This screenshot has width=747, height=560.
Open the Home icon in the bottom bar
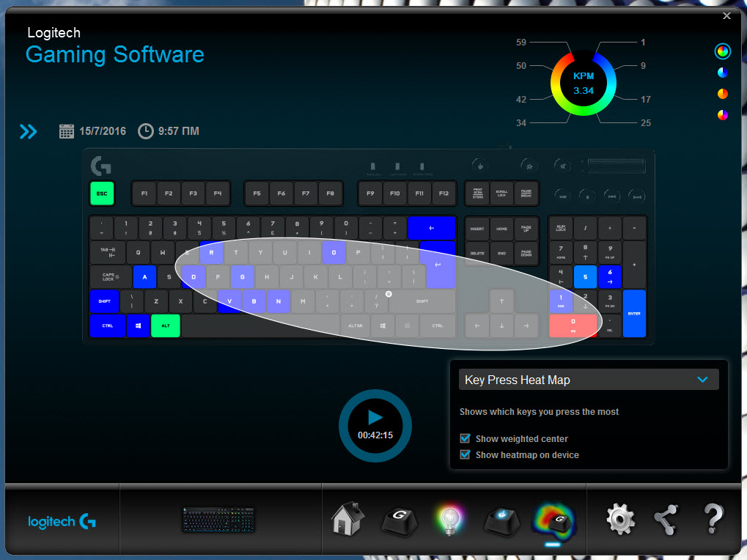point(347,518)
